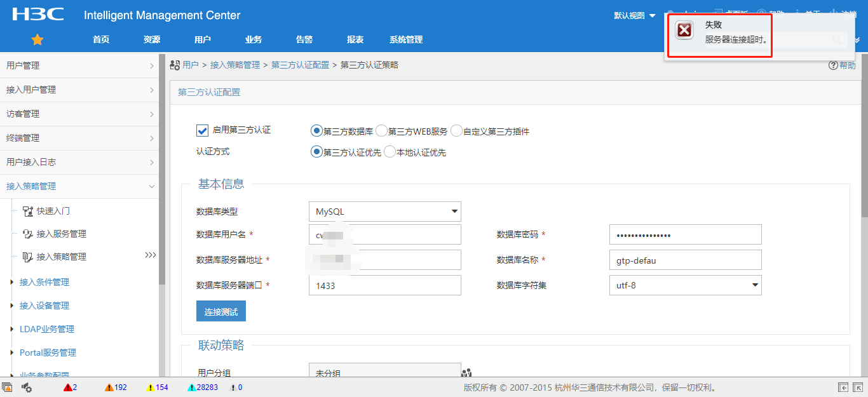Uncheck the 启用第三方认证 checkbox
868x397 pixels.
[x=203, y=130]
